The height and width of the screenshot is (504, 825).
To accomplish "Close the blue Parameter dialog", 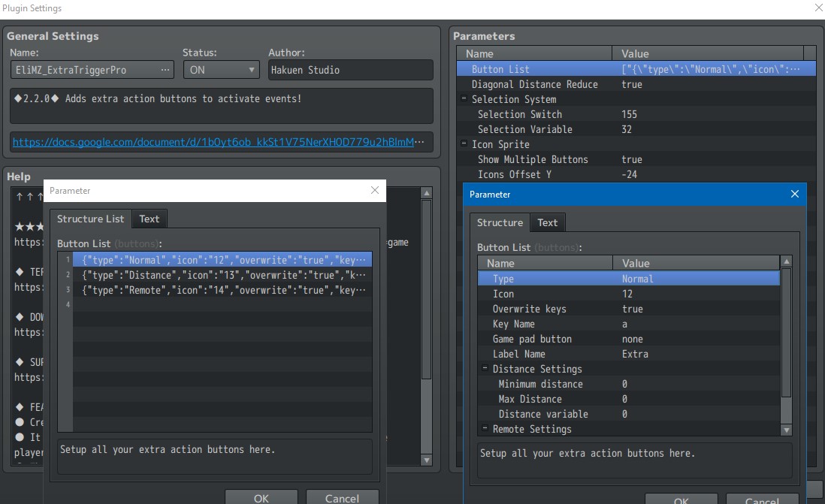I will click(x=794, y=194).
